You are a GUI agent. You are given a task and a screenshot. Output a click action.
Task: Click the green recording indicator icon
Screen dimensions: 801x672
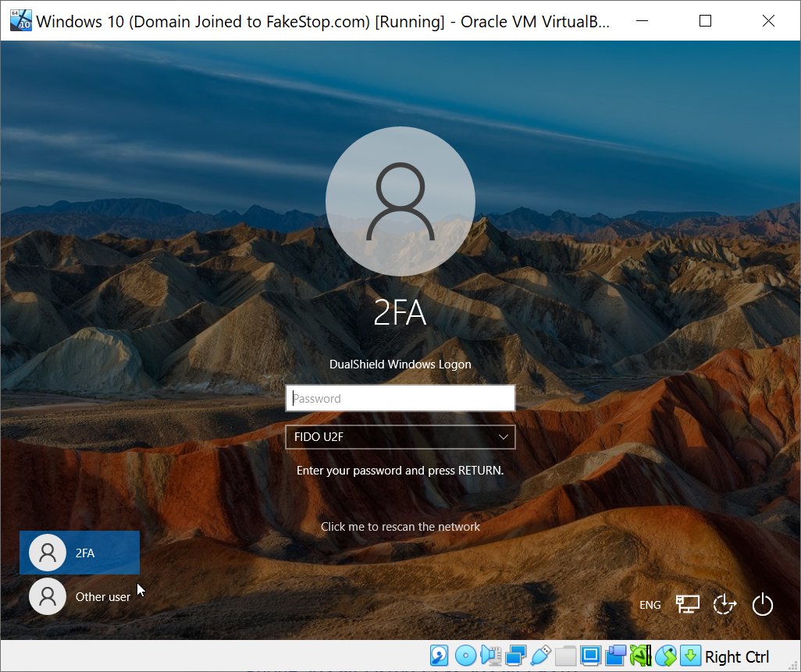(640, 656)
